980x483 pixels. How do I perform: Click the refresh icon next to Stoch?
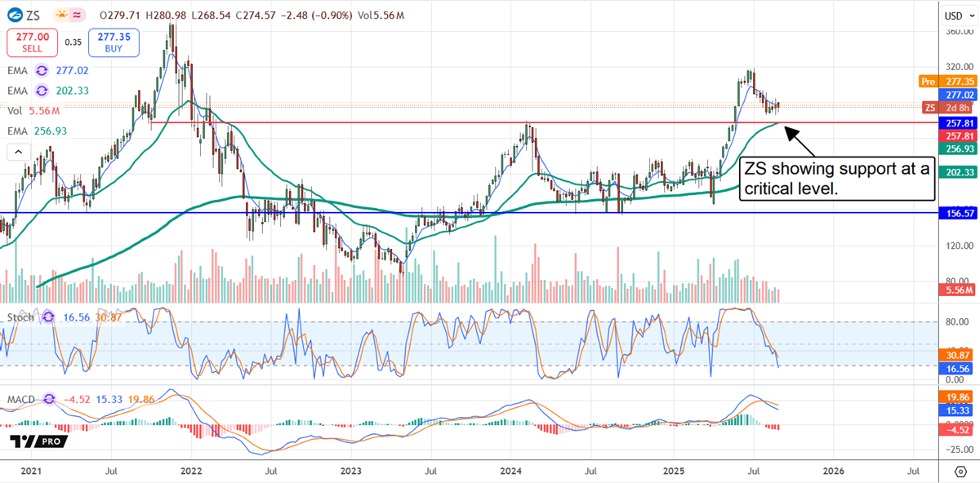pos(47,317)
